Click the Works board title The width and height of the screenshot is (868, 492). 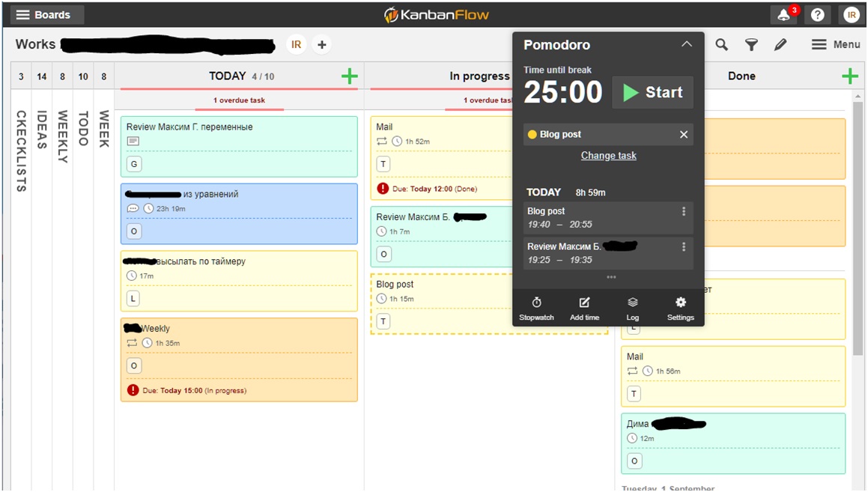coord(35,44)
